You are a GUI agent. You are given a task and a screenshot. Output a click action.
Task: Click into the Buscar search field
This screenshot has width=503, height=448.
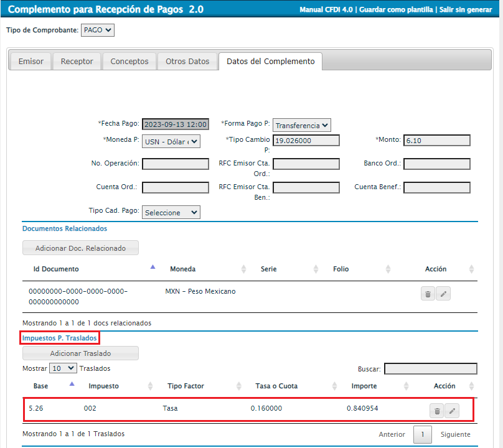point(431,369)
